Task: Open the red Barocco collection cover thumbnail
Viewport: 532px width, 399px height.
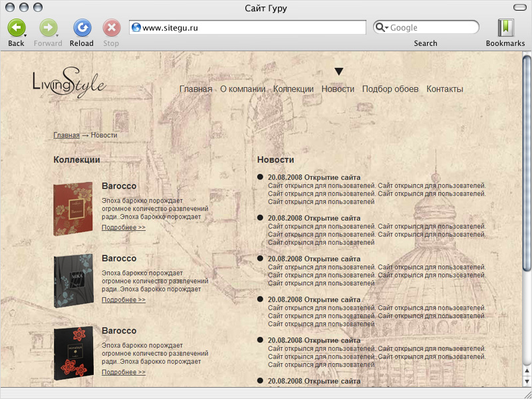Action: (73, 209)
